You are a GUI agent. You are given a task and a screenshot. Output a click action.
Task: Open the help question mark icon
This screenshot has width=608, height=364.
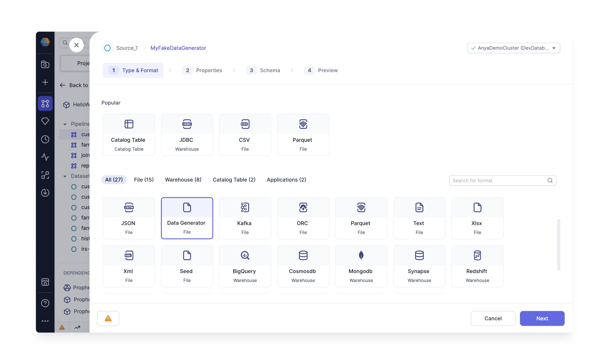45,303
